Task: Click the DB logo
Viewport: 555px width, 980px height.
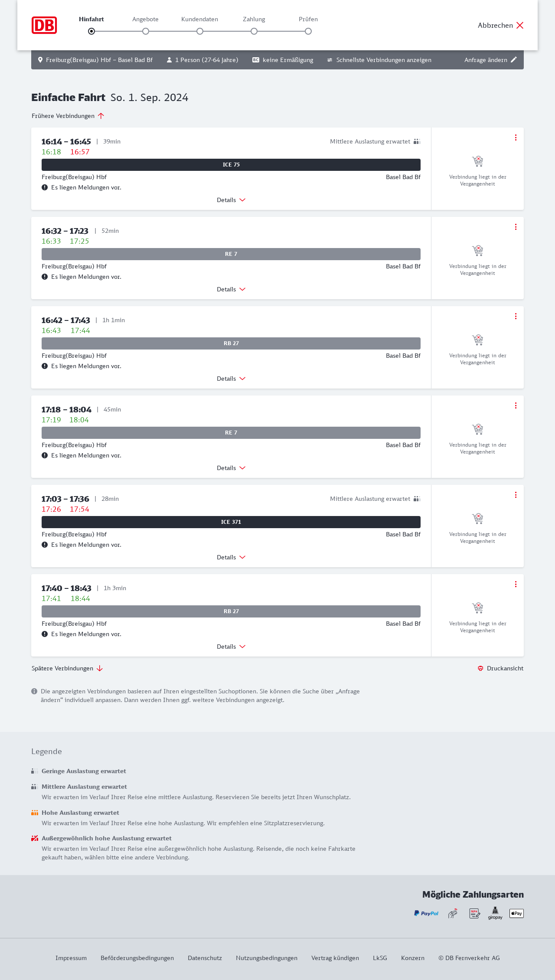Action: 44,25
